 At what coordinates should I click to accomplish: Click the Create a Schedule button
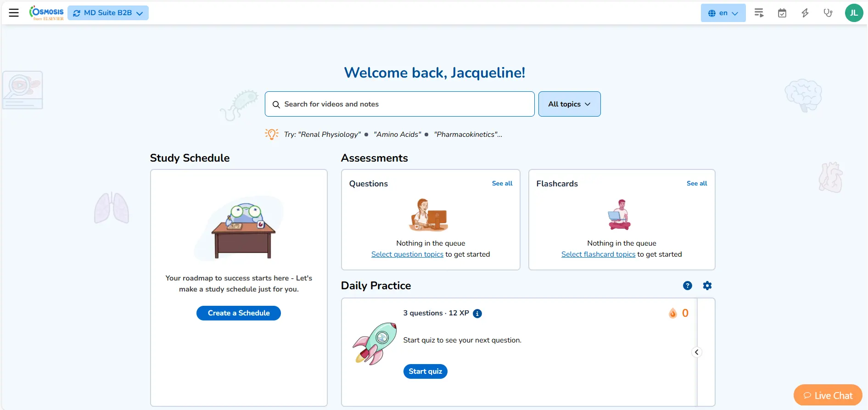238,313
